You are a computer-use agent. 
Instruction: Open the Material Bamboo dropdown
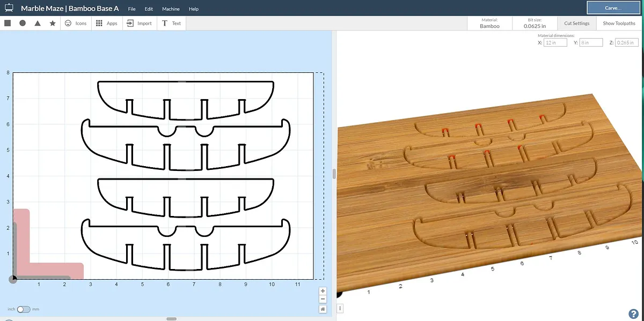(x=489, y=23)
